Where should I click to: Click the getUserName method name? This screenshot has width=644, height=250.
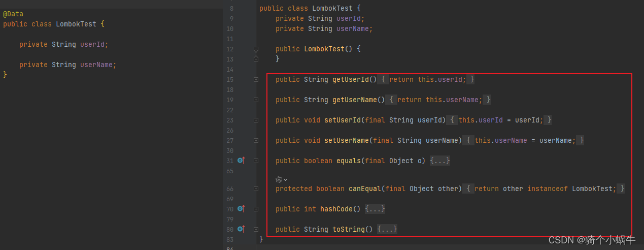[x=355, y=100]
